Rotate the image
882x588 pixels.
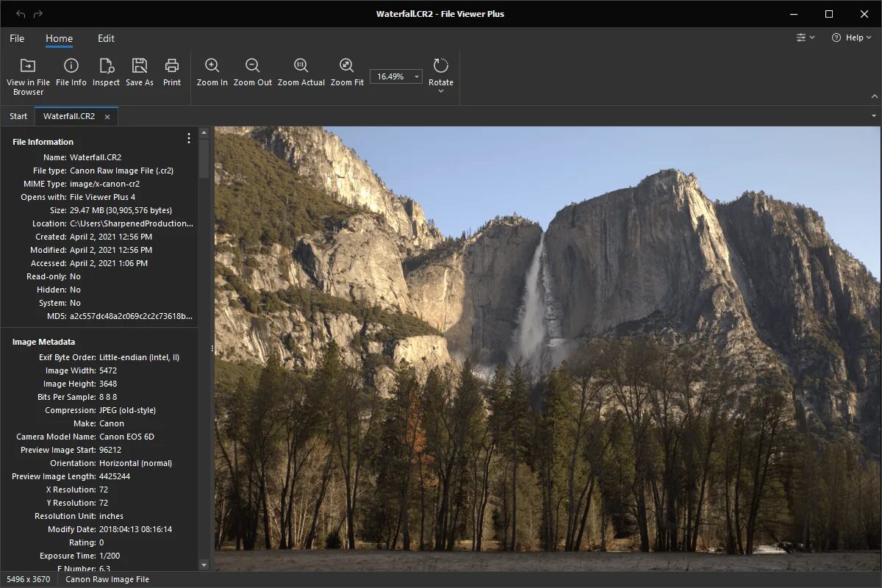click(441, 71)
